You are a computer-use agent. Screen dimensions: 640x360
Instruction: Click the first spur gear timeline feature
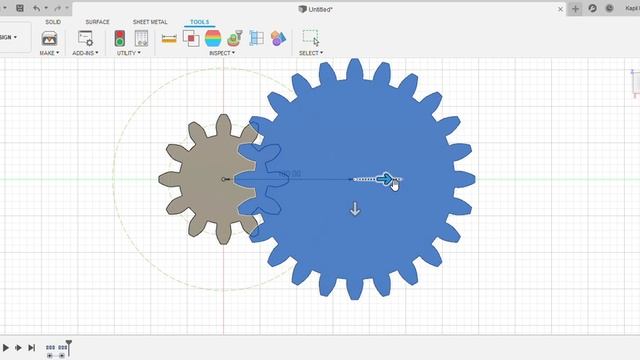coord(50,347)
